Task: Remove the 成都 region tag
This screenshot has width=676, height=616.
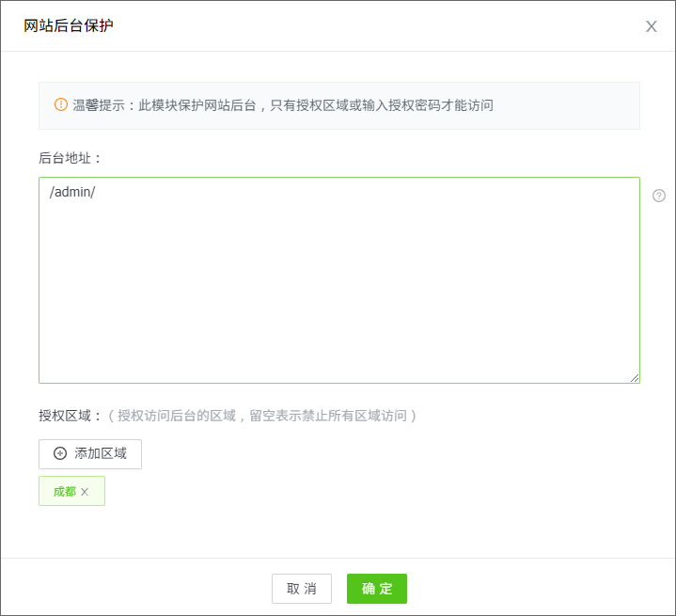Action: [85, 492]
